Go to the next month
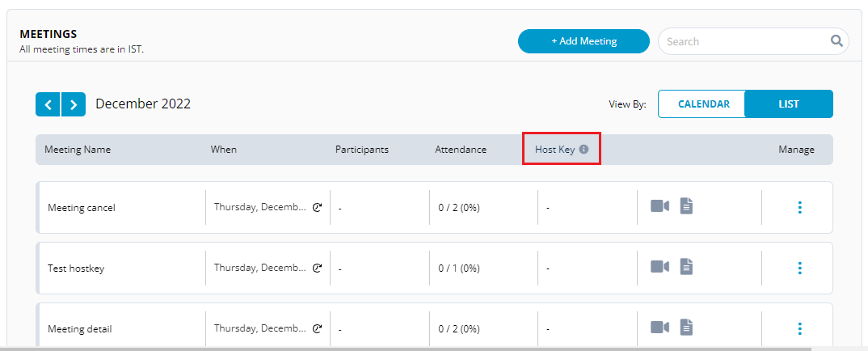This screenshot has width=868, height=351. point(74,104)
